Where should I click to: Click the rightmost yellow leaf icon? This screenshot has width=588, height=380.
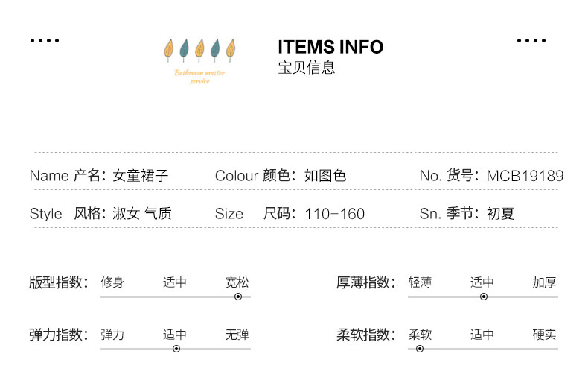coord(231,48)
